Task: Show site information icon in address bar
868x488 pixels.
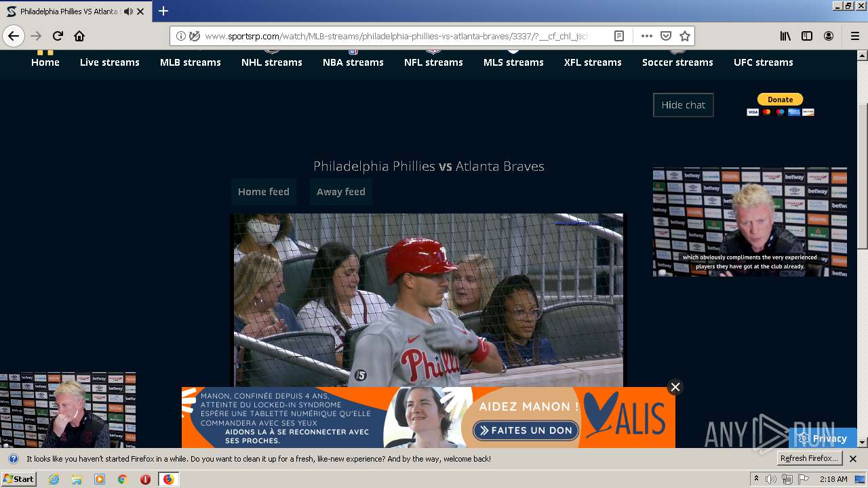Action: coord(181,36)
